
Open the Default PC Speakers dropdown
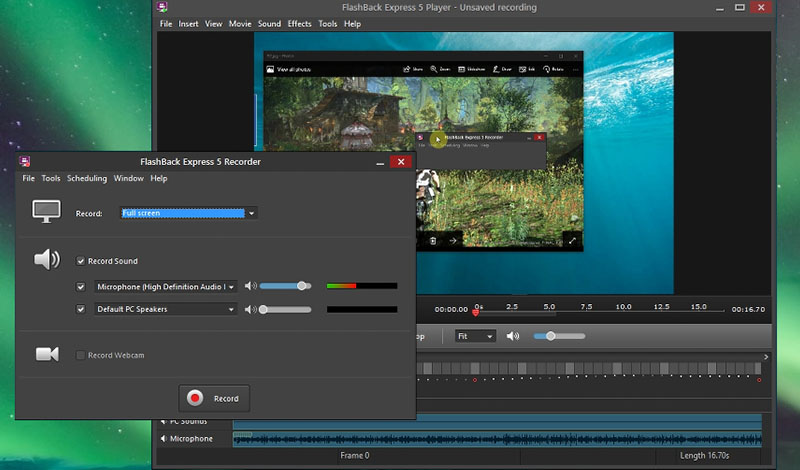coord(166,309)
